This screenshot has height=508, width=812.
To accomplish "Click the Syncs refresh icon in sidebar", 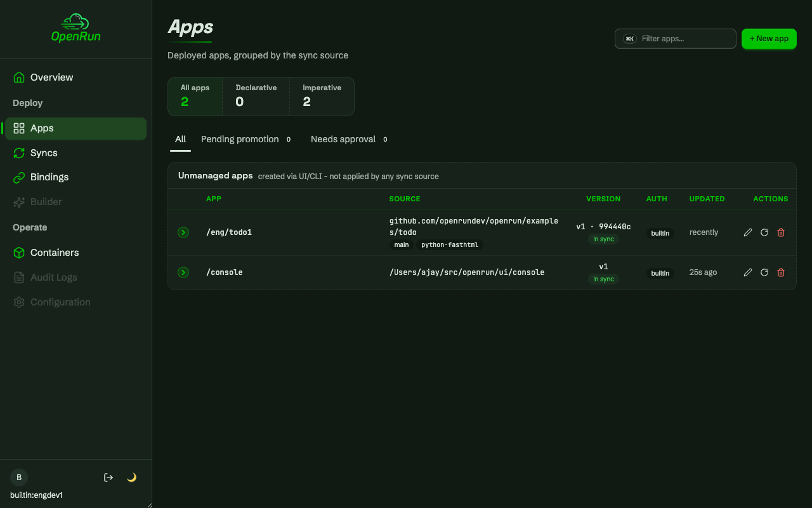I will [x=19, y=153].
